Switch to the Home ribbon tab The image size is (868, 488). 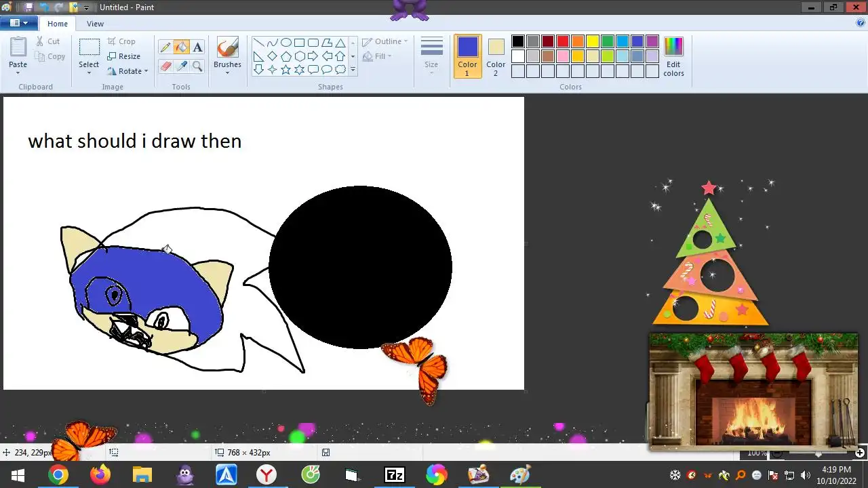click(58, 24)
